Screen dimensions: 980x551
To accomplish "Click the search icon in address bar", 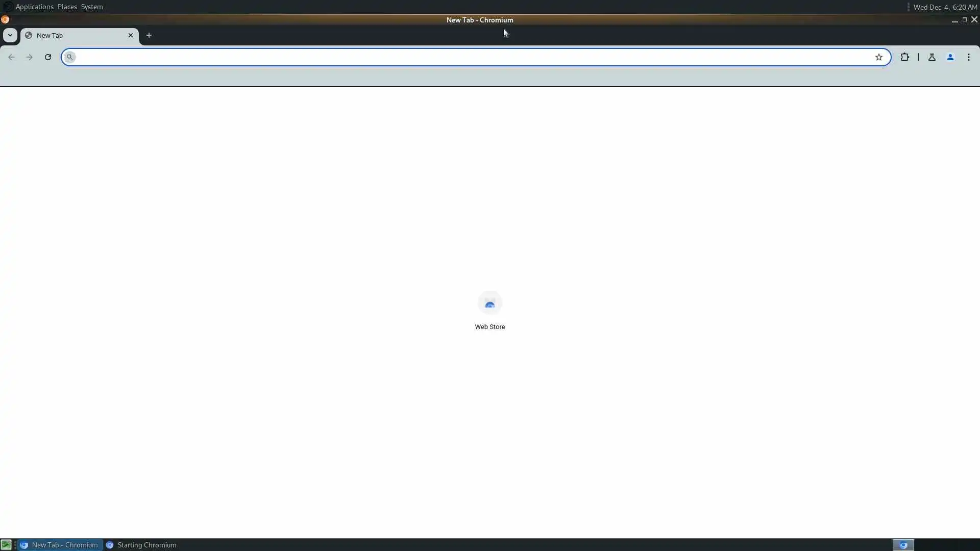I will pos(70,57).
